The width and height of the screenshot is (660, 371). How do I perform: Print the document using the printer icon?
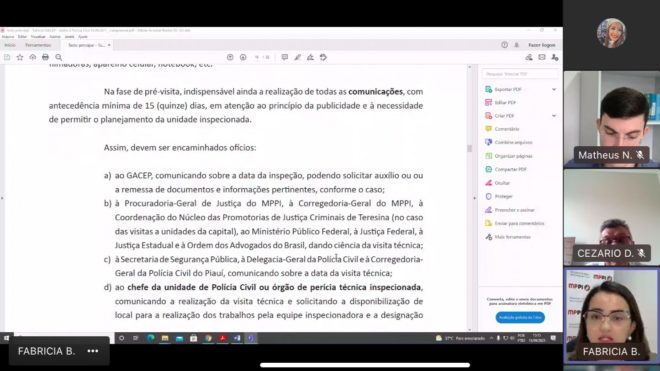click(x=45, y=57)
